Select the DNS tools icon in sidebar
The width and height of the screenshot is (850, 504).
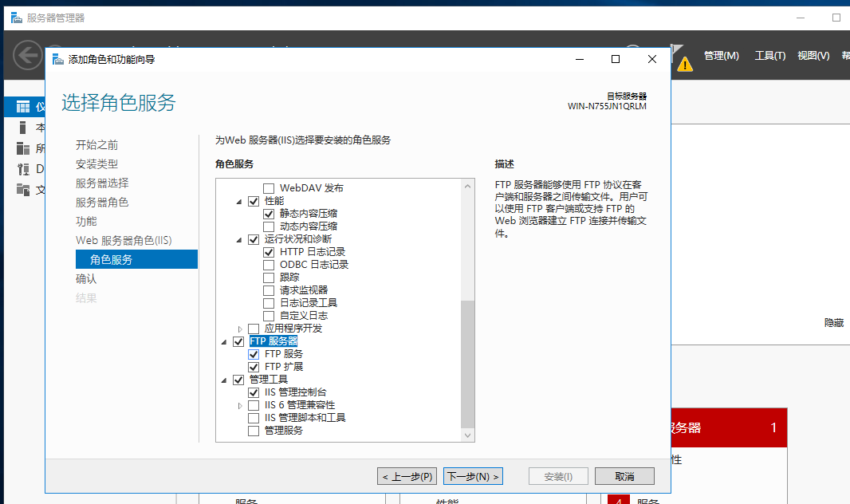[x=23, y=169]
